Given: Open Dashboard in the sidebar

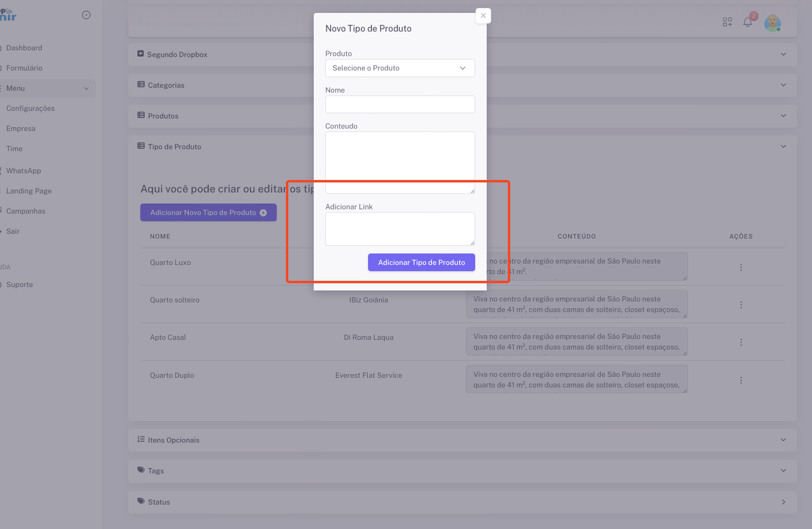Looking at the screenshot, I should click(24, 48).
